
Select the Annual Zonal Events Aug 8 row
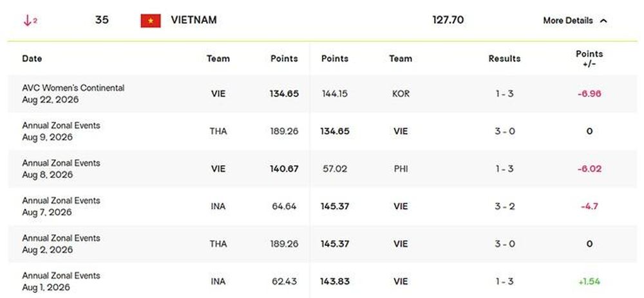[x=323, y=169]
